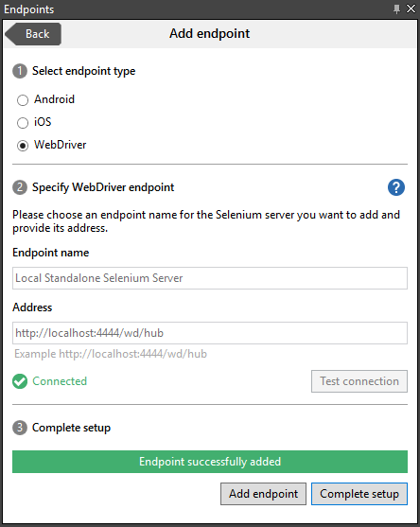Screen dimensions: 420x527
Task: Click the Endpoint successfully added banner
Action: [x=210, y=462]
